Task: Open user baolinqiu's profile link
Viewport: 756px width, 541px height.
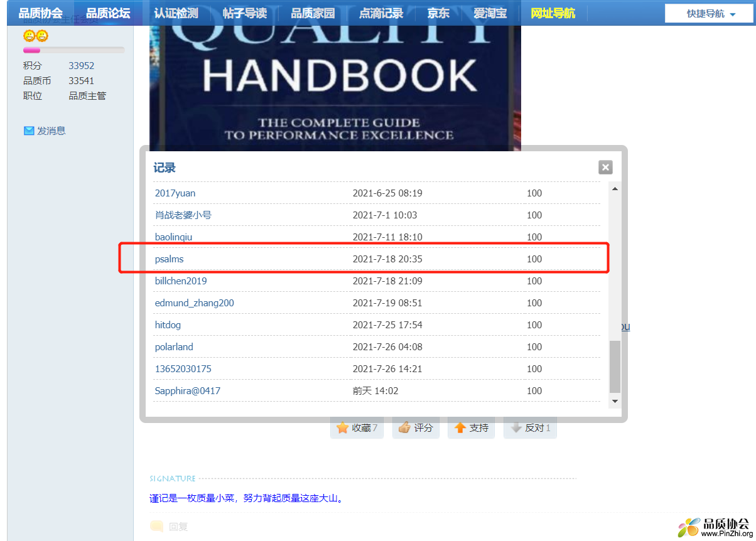Action: tap(173, 237)
